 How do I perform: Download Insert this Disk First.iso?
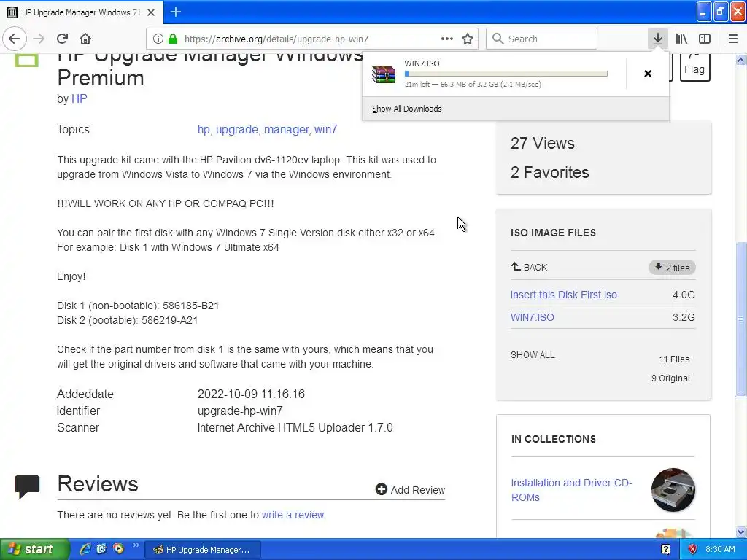click(564, 295)
